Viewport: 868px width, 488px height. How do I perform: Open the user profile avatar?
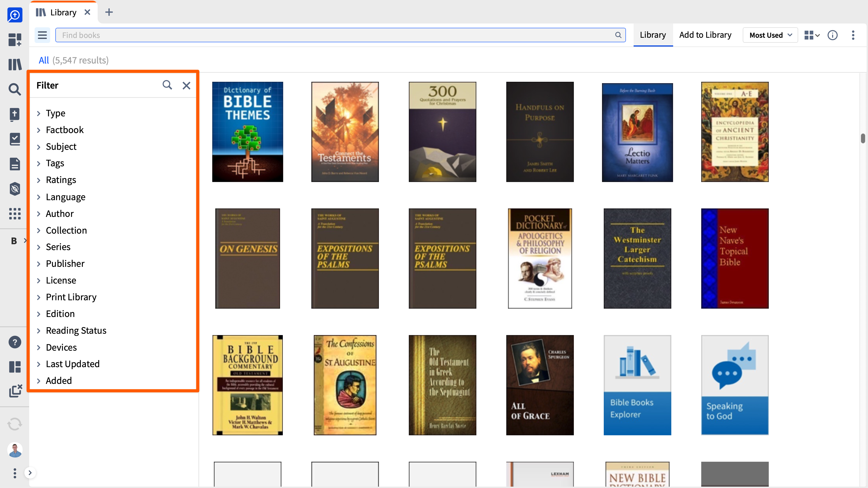point(15,450)
